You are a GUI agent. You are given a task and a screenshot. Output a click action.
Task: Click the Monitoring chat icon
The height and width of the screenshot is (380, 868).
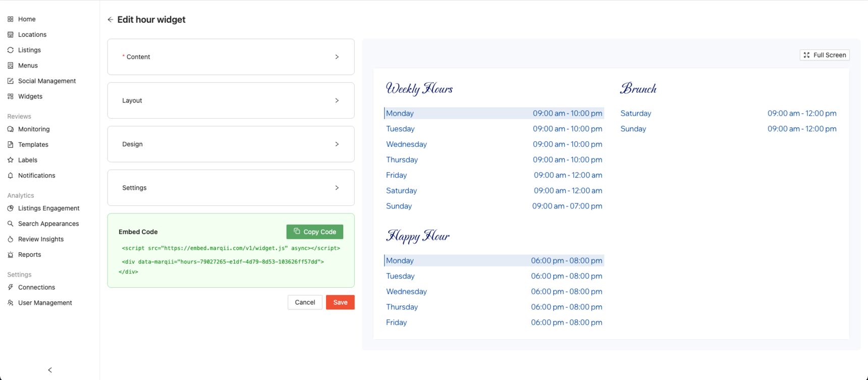point(11,129)
